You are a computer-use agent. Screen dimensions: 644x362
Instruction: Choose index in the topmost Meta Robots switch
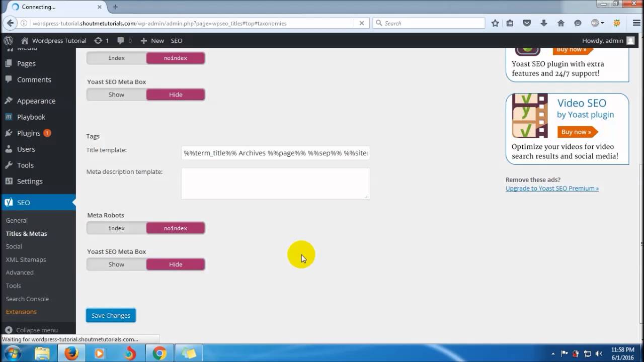tap(116, 58)
